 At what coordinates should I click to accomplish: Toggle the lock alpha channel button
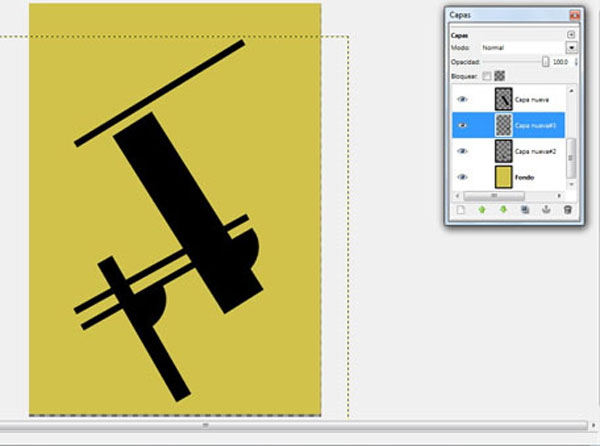click(499, 76)
